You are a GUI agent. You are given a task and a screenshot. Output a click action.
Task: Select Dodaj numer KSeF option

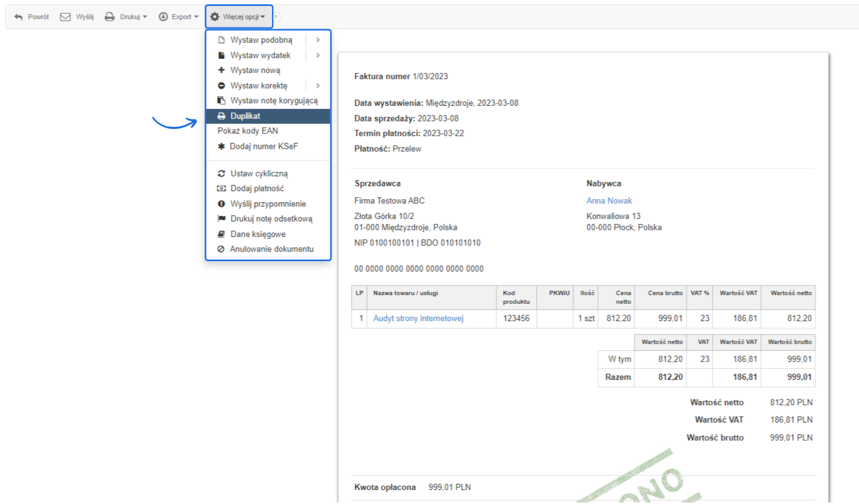click(263, 146)
